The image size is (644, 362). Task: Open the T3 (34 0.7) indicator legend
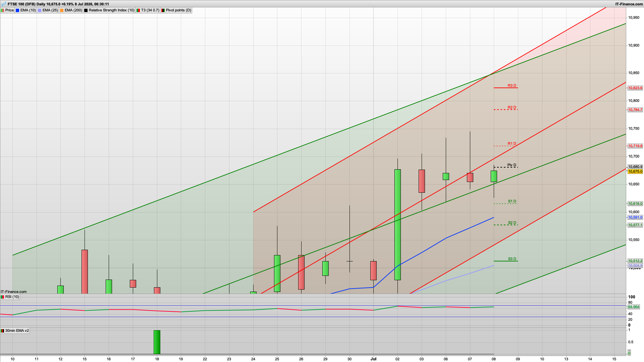148,10
